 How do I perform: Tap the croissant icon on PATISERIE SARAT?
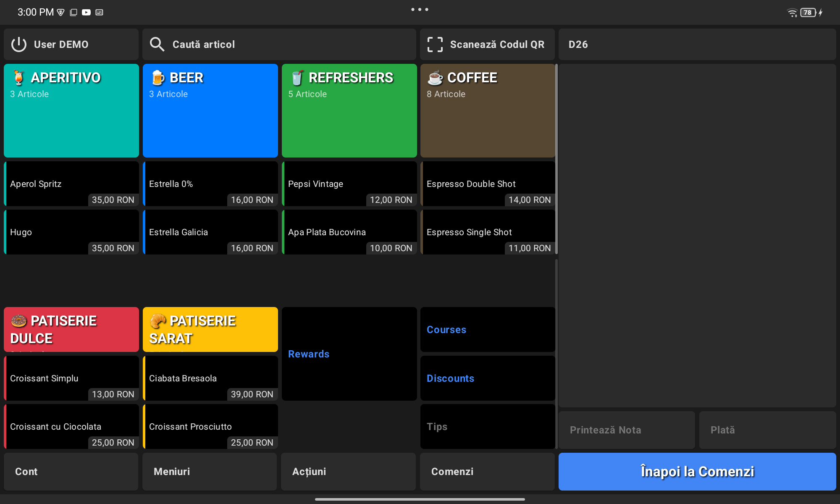tap(158, 321)
